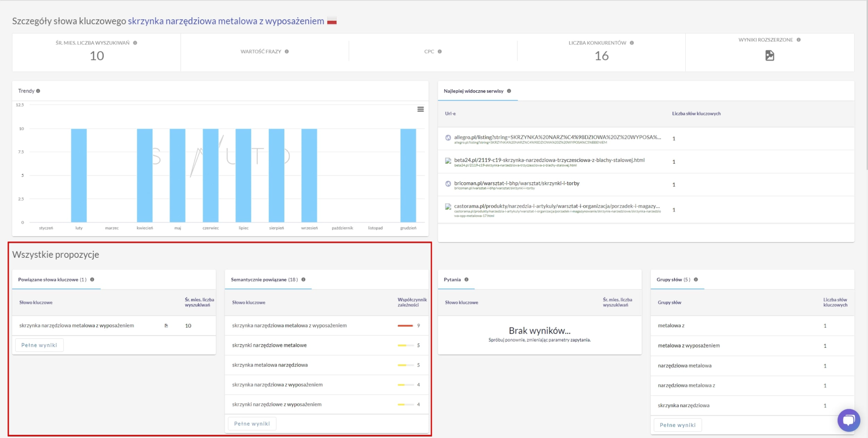Select the Najlepiej widoczne serwisy tab
Screen dimensions: 868x438
coord(473,91)
